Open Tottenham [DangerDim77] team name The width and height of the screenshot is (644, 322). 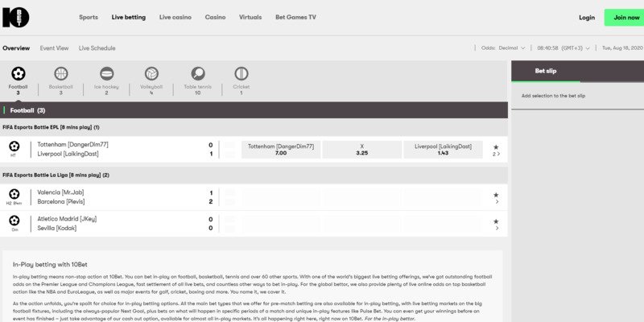point(72,145)
